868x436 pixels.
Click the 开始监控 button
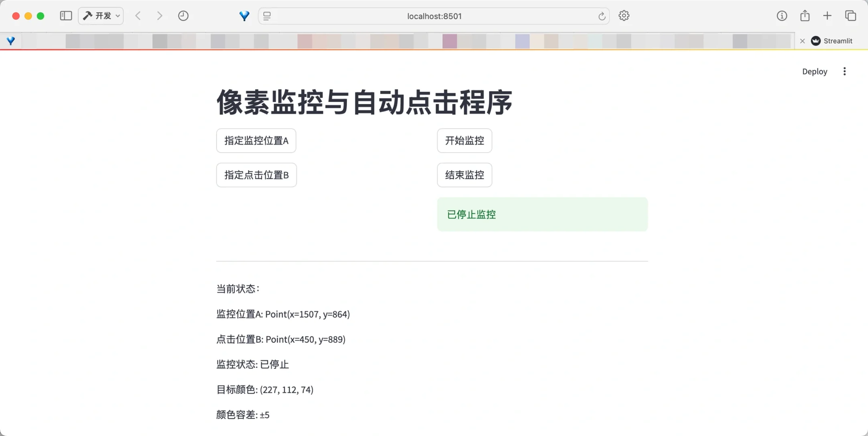(464, 140)
